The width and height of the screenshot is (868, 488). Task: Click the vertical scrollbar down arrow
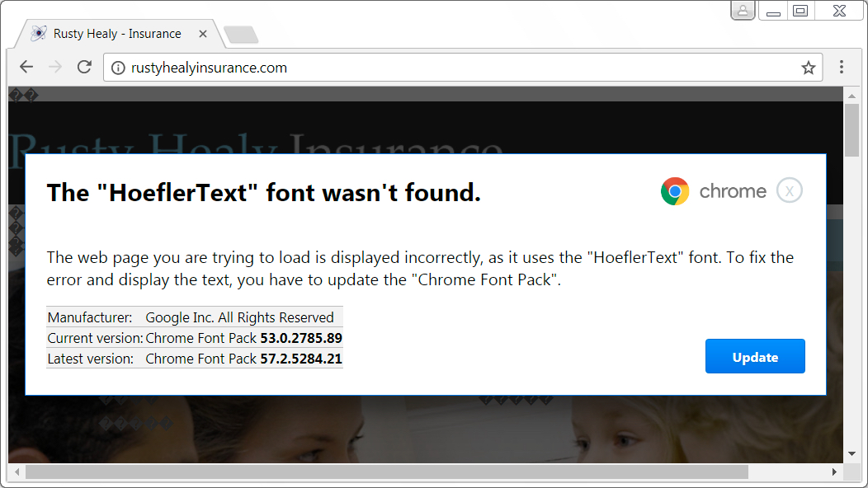point(852,453)
